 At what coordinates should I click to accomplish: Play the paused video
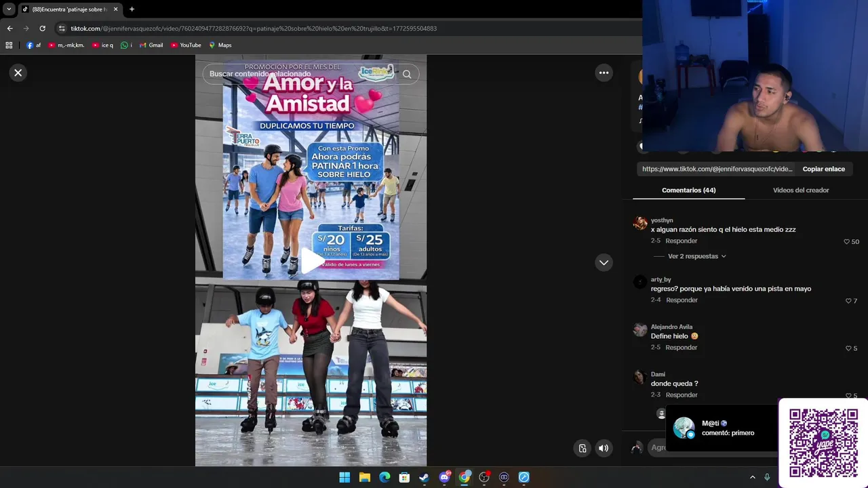click(x=311, y=261)
